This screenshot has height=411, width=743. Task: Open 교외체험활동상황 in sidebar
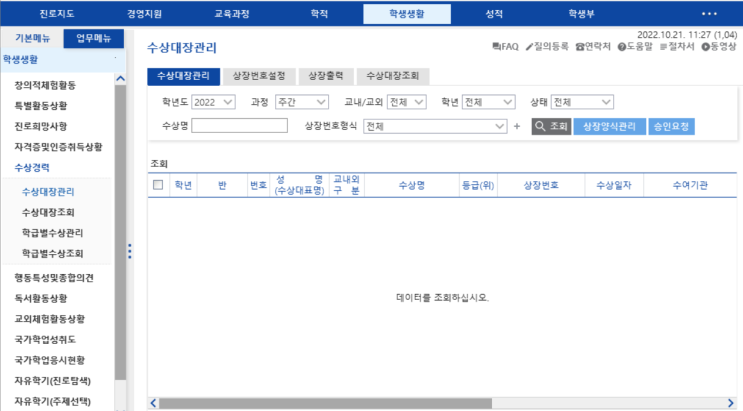[x=50, y=319]
